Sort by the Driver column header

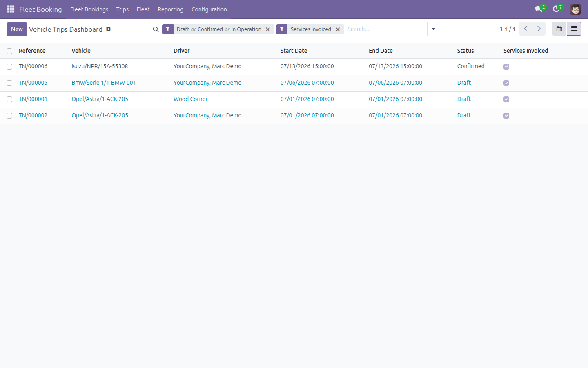(x=182, y=51)
